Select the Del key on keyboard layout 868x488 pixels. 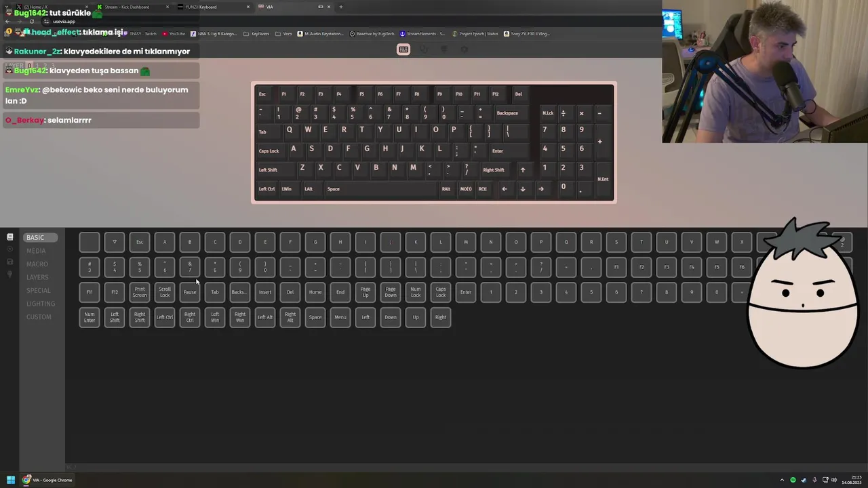click(519, 94)
